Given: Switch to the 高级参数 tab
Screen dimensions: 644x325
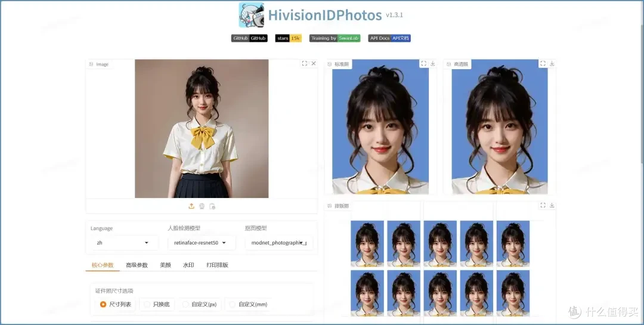Looking at the screenshot, I should [x=137, y=265].
